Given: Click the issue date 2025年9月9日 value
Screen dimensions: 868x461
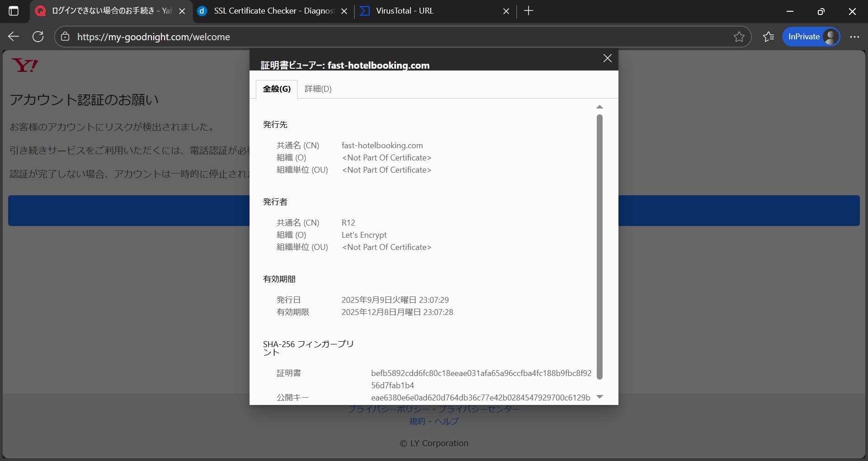Looking at the screenshot, I should pos(395,300).
